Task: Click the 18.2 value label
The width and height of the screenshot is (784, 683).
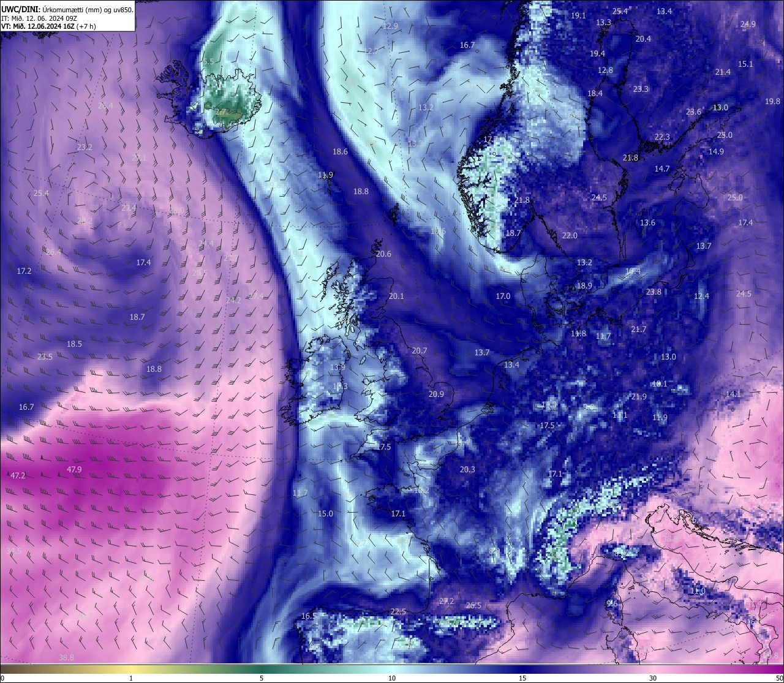Action: [x=421, y=491]
